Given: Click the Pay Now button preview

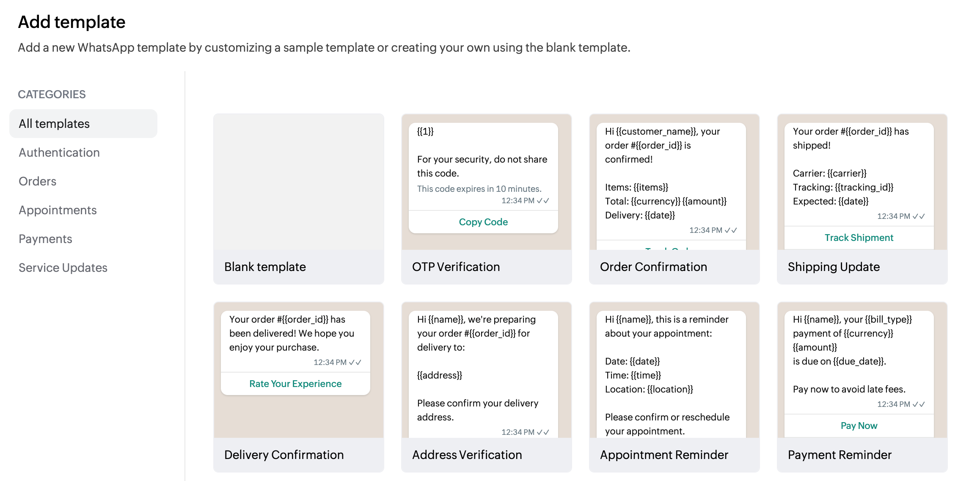Looking at the screenshot, I should coord(859,426).
